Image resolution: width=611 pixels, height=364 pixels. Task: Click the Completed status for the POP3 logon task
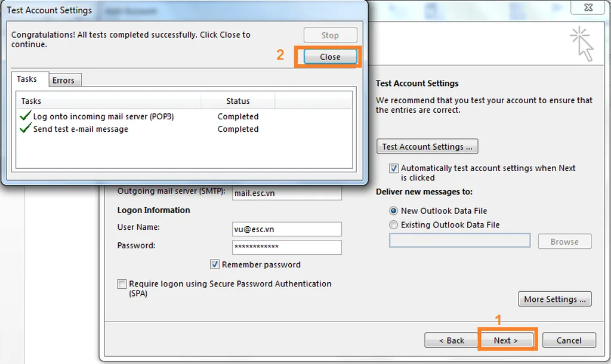(238, 116)
